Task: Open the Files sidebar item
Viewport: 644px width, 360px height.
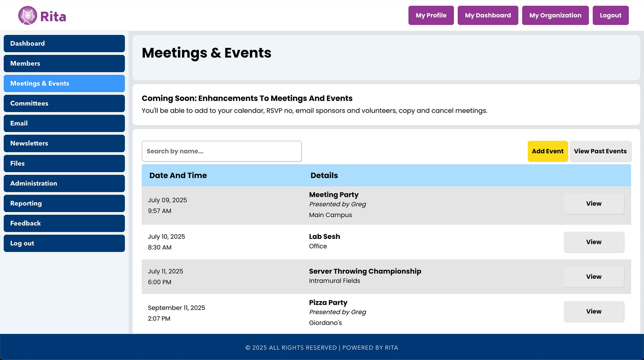Action: click(64, 164)
